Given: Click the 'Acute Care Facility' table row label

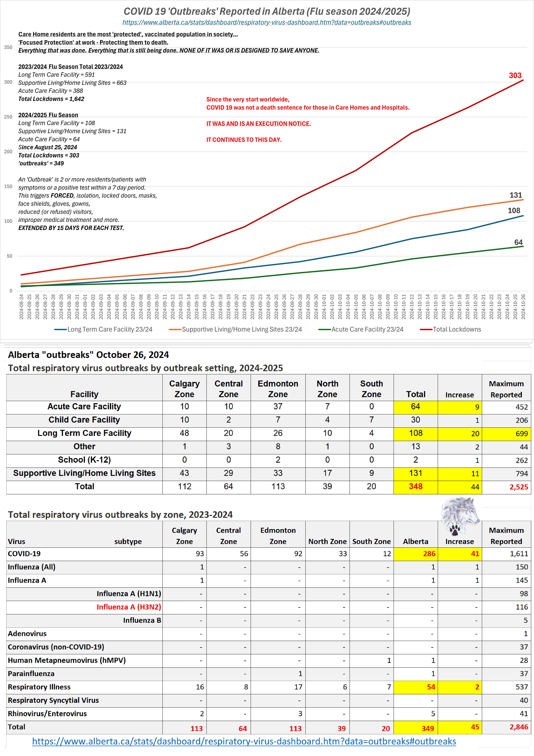Looking at the screenshot, I should 84,407.
